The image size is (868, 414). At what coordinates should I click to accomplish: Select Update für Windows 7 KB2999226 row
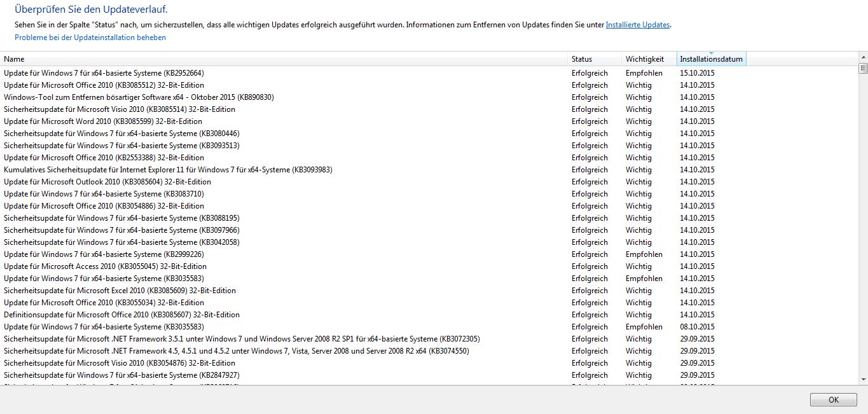tap(429, 254)
